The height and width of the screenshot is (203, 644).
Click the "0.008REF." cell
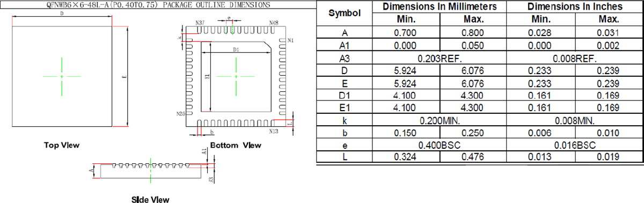click(575, 58)
